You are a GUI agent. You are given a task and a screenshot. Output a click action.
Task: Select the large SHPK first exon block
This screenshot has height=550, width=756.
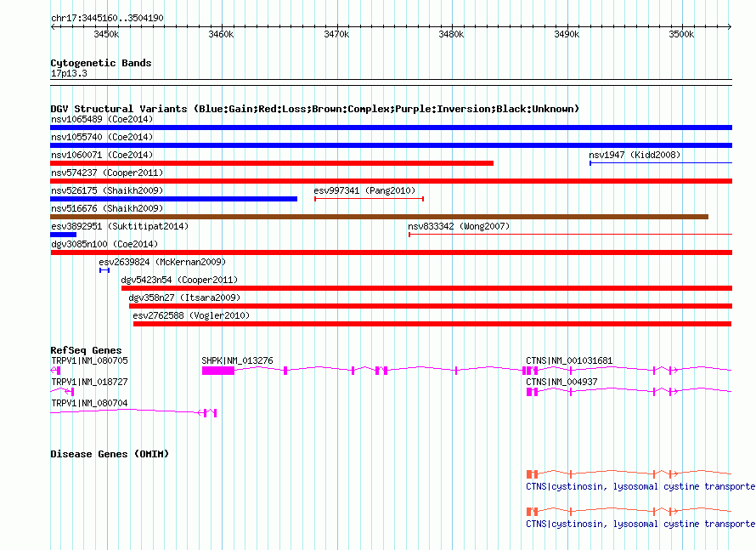click(218, 371)
